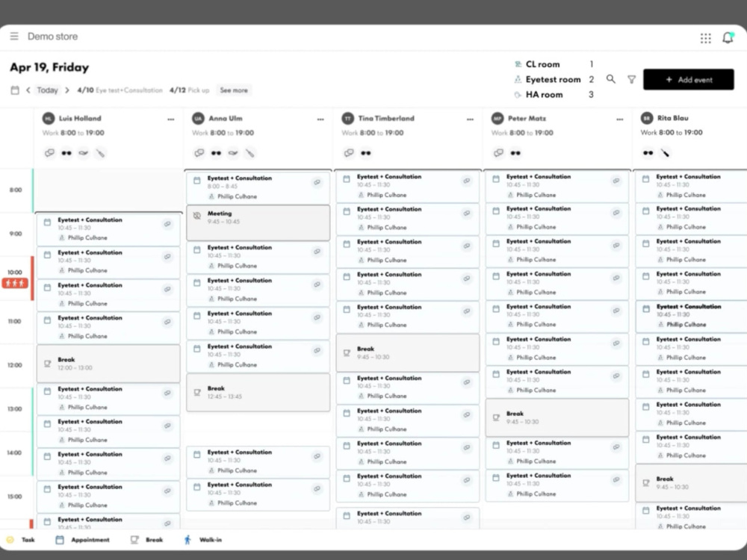The height and width of the screenshot is (560, 747).
Task: Open the three-dot menu for Anna Ulm
Action: (x=320, y=119)
